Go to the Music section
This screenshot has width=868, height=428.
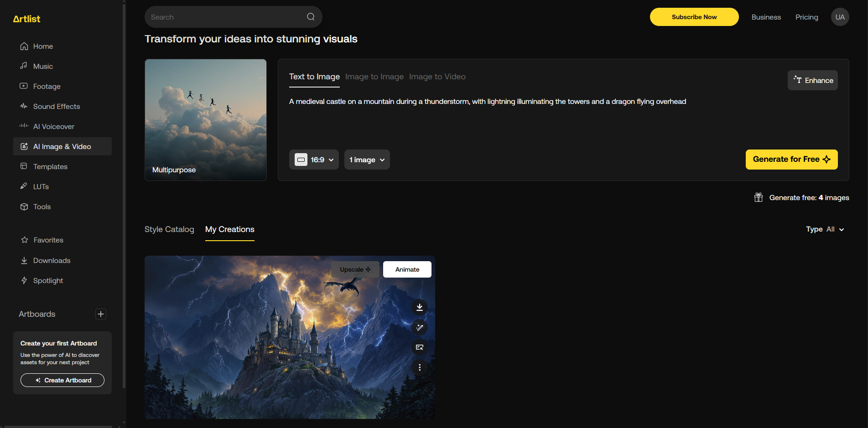(62, 66)
